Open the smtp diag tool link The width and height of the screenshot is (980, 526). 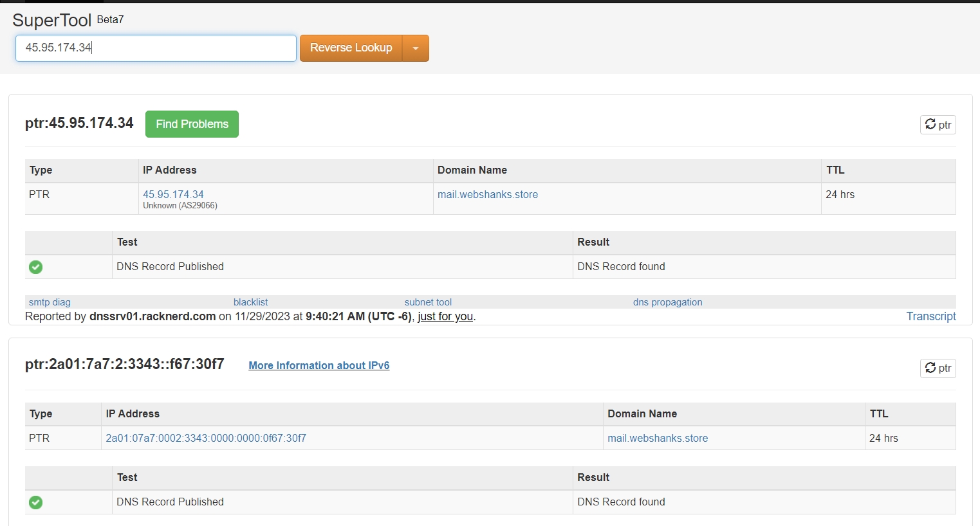click(50, 302)
